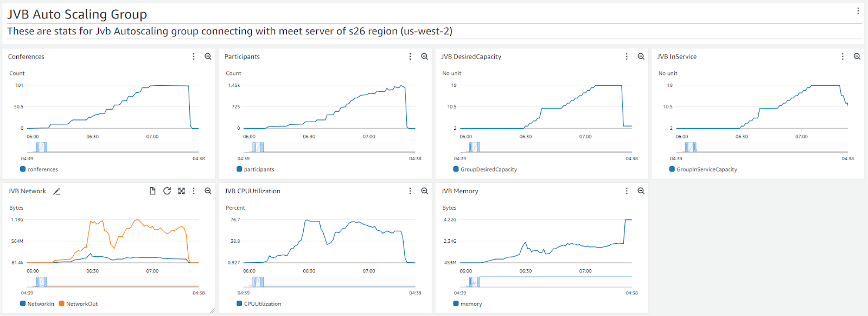The width and height of the screenshot is (868, 316).
Task: Maximize the JVB Network widget to fullscreen
Action: pyautogui.click(x=181, y=191)
